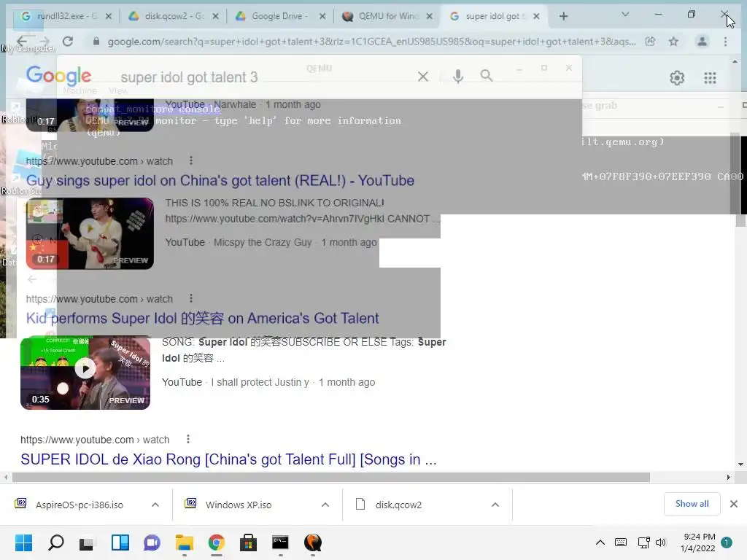747x560 pixels.
Task: Click the horizontal scrollbar thumb
Action: pos(331,477)
